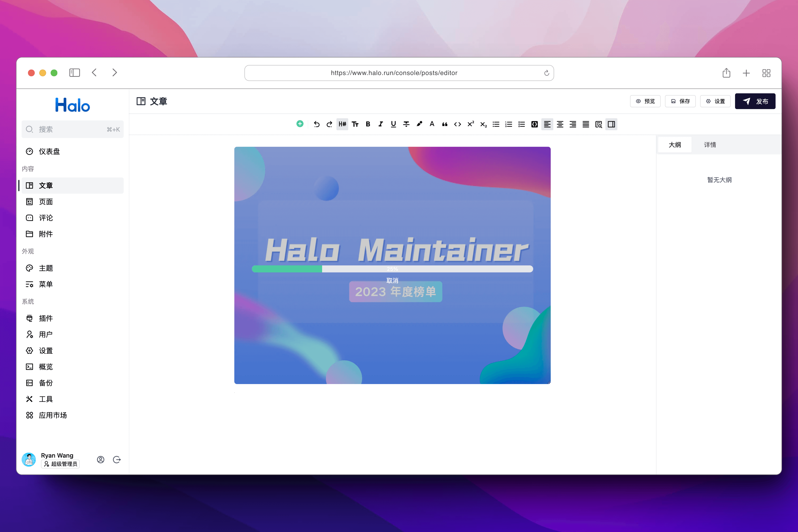Toggle center text alignment
The width and height of the screenshot is (798, 532).
560,124
